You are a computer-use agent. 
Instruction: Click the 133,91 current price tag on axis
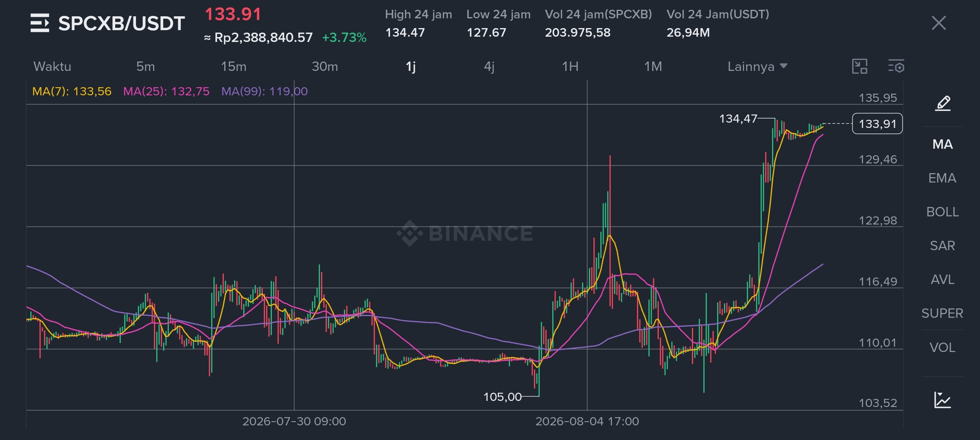click(877, 123)
